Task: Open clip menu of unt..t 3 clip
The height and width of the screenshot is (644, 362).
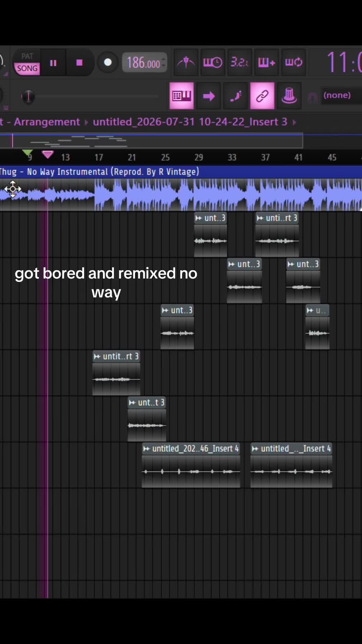Action: point(132,402)
